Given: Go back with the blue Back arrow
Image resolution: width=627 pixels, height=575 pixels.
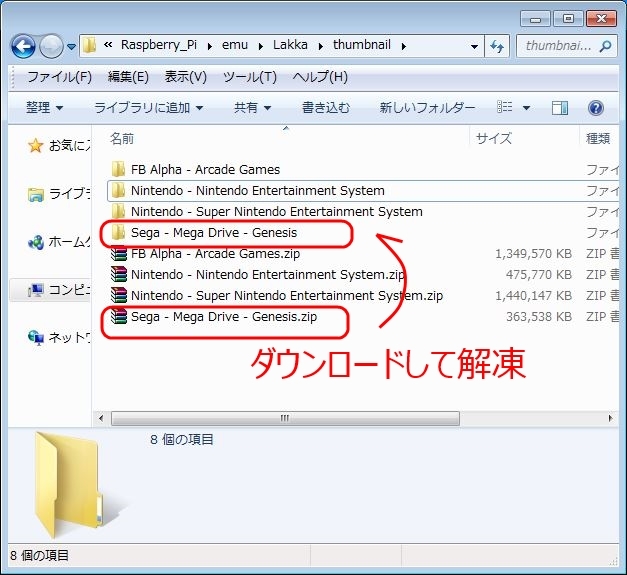Looking at the screenshot, I should click(x=23, y=46).
